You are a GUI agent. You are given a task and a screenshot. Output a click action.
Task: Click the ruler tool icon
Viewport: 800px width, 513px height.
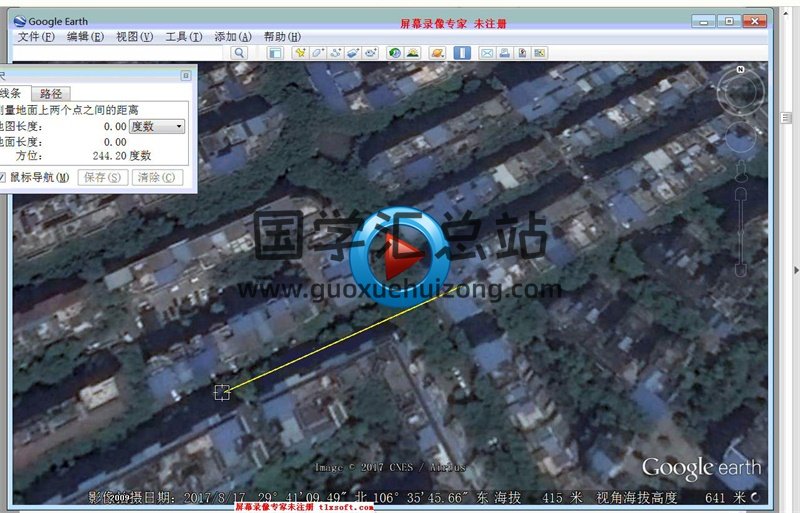click(462, 52)
